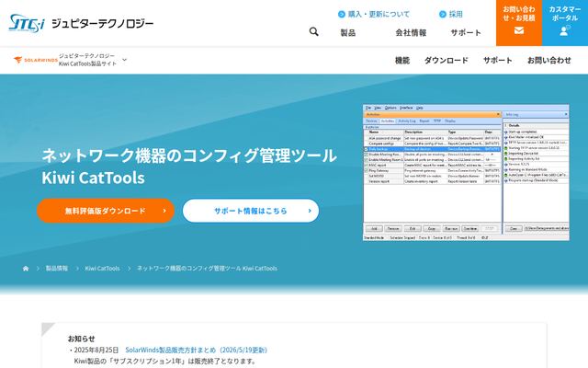Click the envelope icon in the orange inquiry button
This screenshot has height=368, width=588.
click(519, 30)
